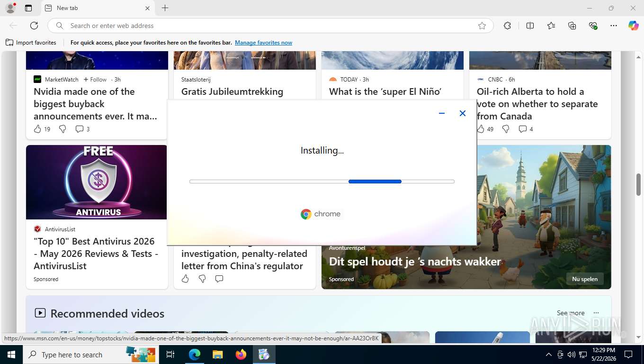Open the Collections icon

click(x=572, y=26)
